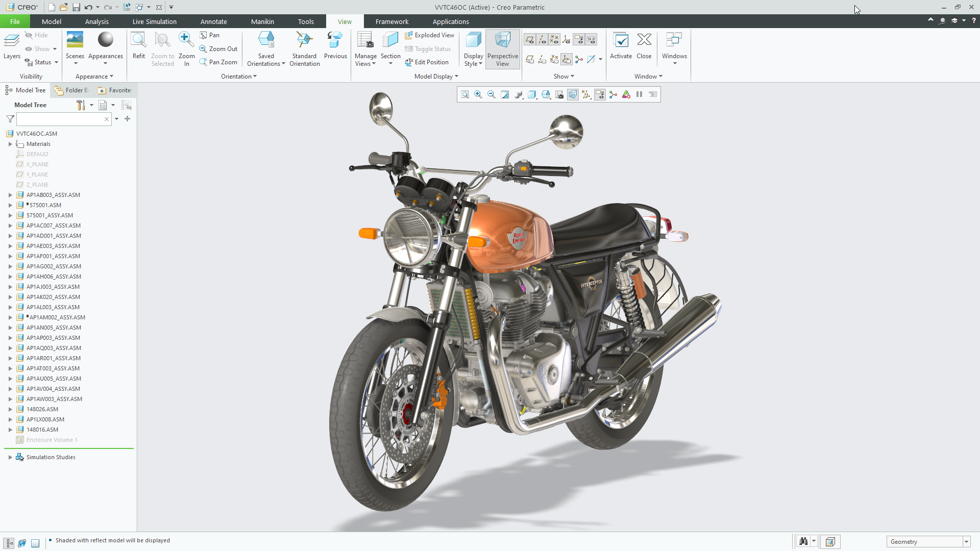Open the Saved Orientations menu
This screenshot has height=551, width=980.
tap(265, 60)
